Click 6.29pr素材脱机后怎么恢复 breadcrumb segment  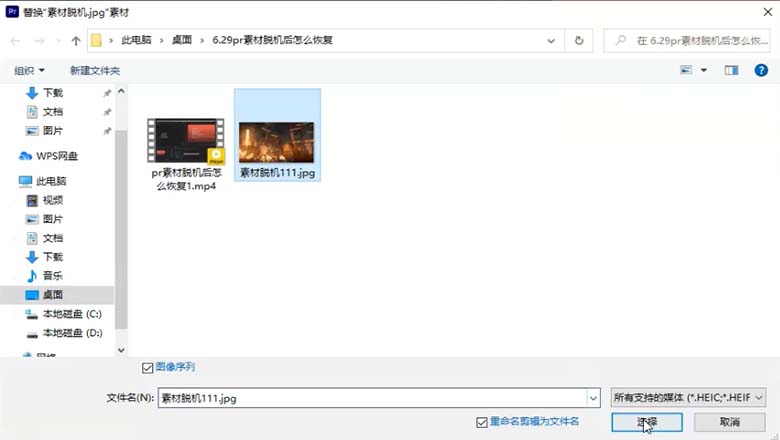click(272, 40)
